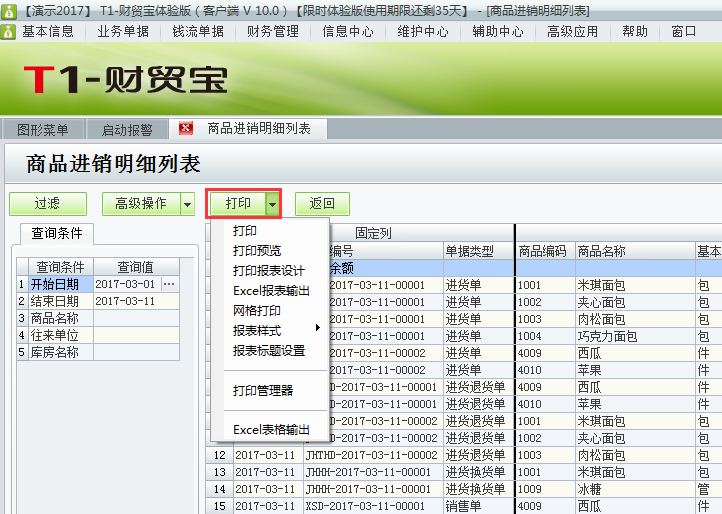Select the 商品进销明细列表 tab
The height and width of the screenshot is (514, 722).
coord(259,128)
